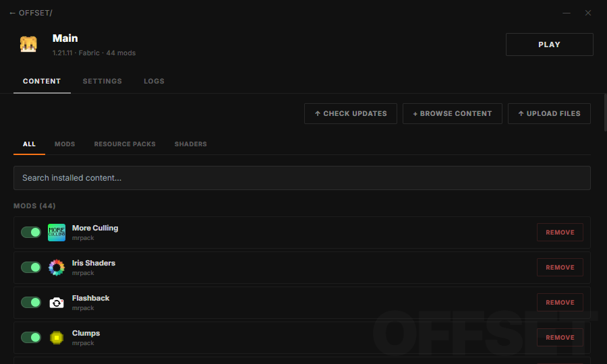Switch to the Settings tab
607x364 pixels.
pyautogui.click(x=103, y=82)
